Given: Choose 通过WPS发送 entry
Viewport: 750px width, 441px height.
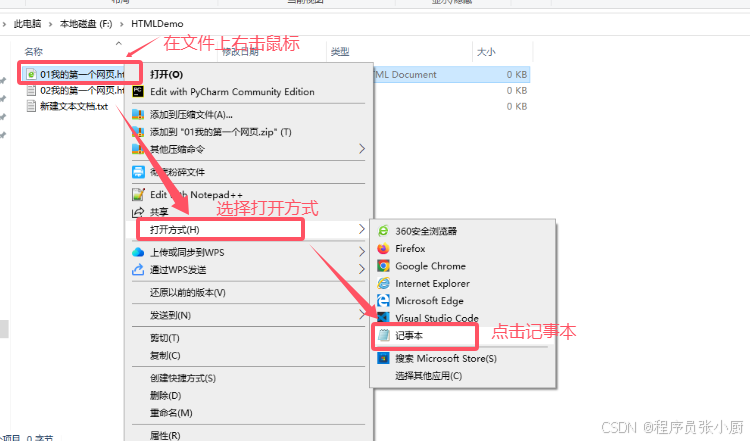Looking at the screenshot, I should (x=248, y=270).
